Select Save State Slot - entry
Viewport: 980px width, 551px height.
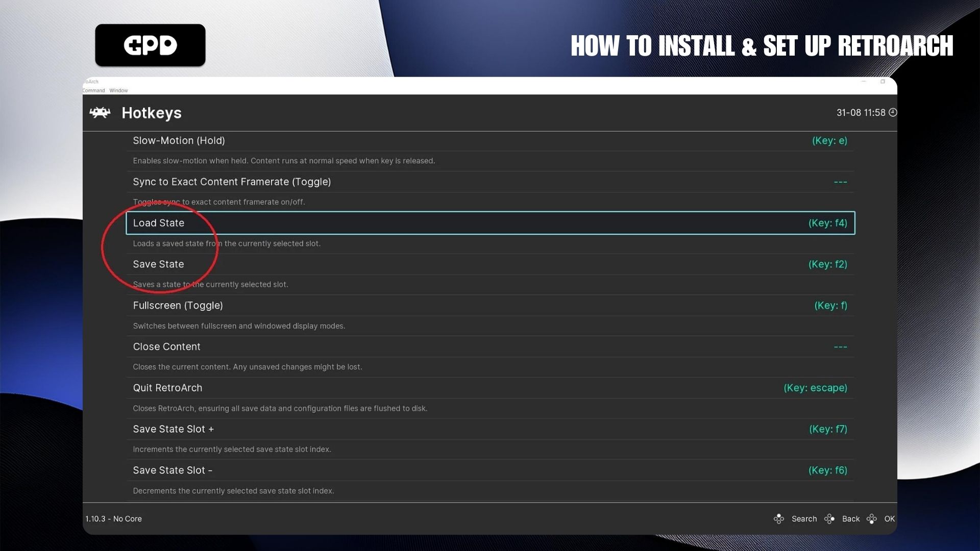172,470
